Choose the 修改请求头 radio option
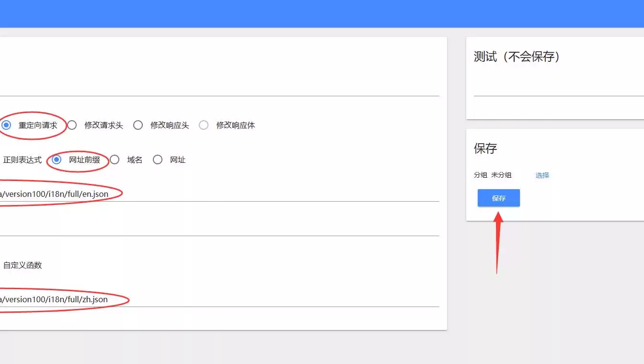The height and width of the screenshot is (364, 644). point(72,125)
